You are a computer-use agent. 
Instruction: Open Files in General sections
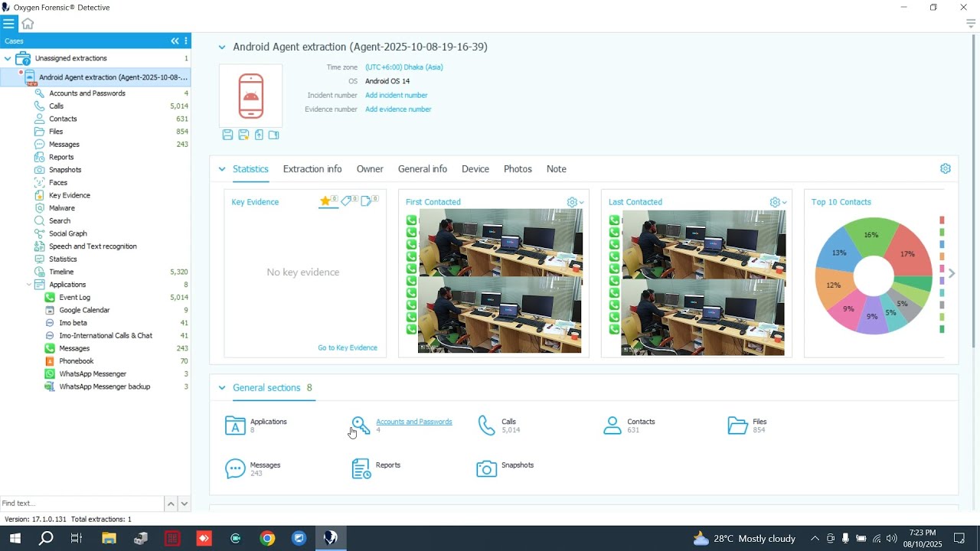tap(747, 425)
